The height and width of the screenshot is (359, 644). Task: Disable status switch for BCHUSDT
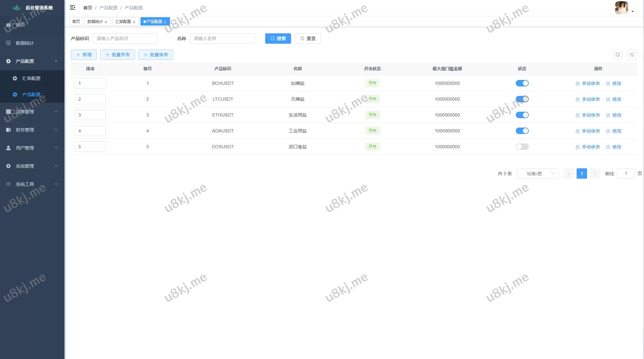[x=522, y=83]
